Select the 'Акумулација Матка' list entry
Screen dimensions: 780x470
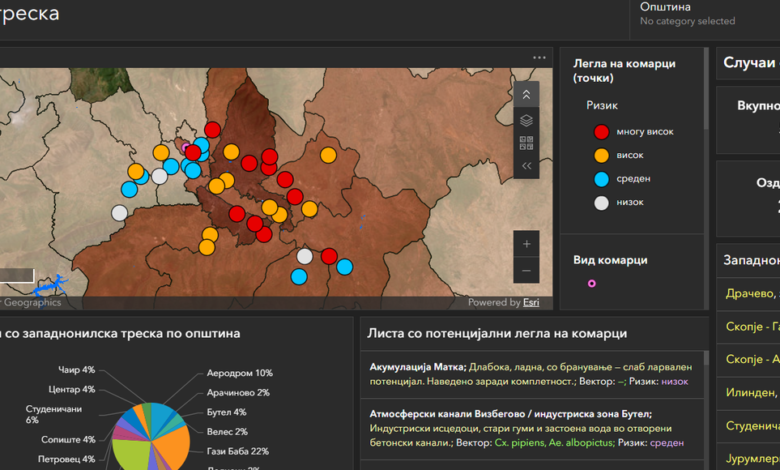pos(532,374)
